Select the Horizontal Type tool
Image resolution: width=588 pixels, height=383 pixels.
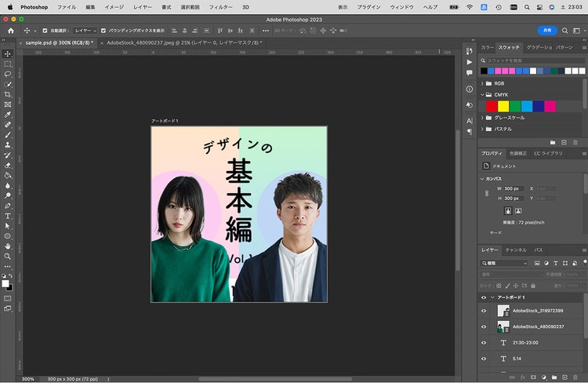[x=8, y=217]
